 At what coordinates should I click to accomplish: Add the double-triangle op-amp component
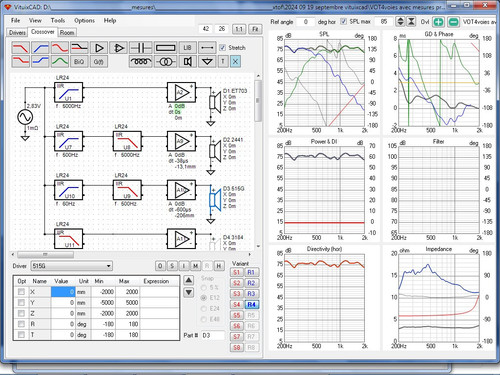[x=118, y=48]
